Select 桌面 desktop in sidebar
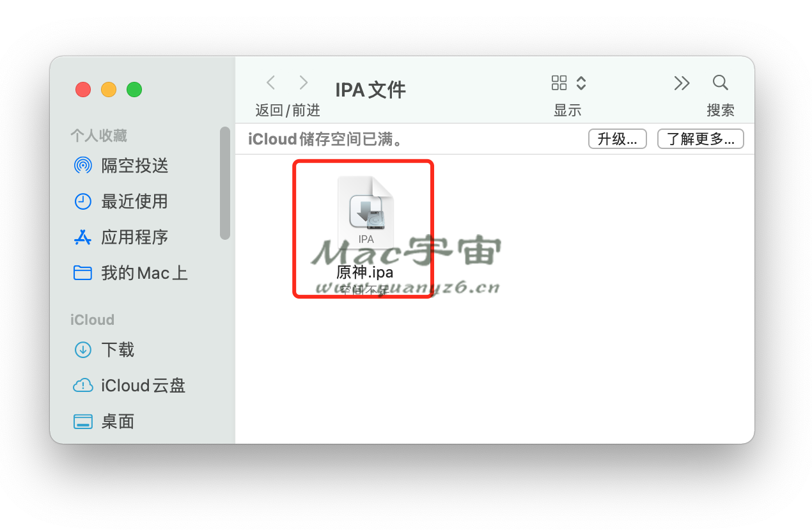Screen dimensions: 812x532 click(118, 421)
